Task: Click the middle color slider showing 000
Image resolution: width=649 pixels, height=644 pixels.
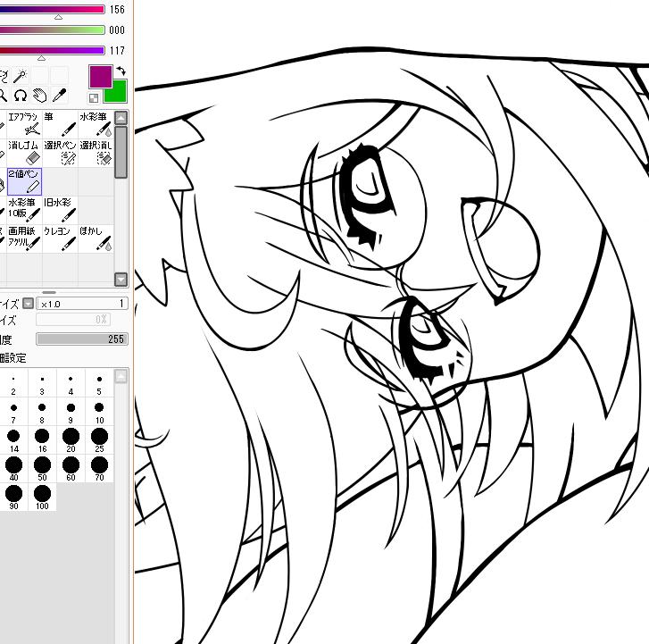Action: click(52, 29)
